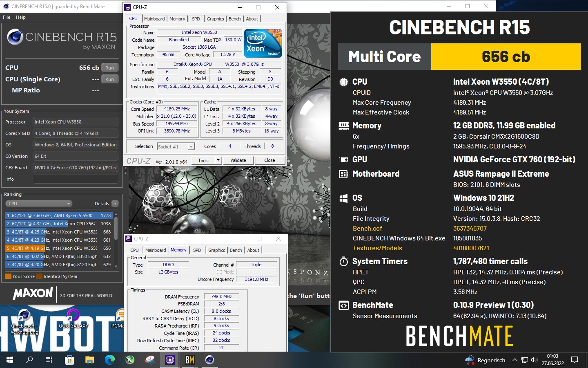Run the CPU multi-core benchmark
The height and width of the screenshot is (368, 588).
pos(109,68)
